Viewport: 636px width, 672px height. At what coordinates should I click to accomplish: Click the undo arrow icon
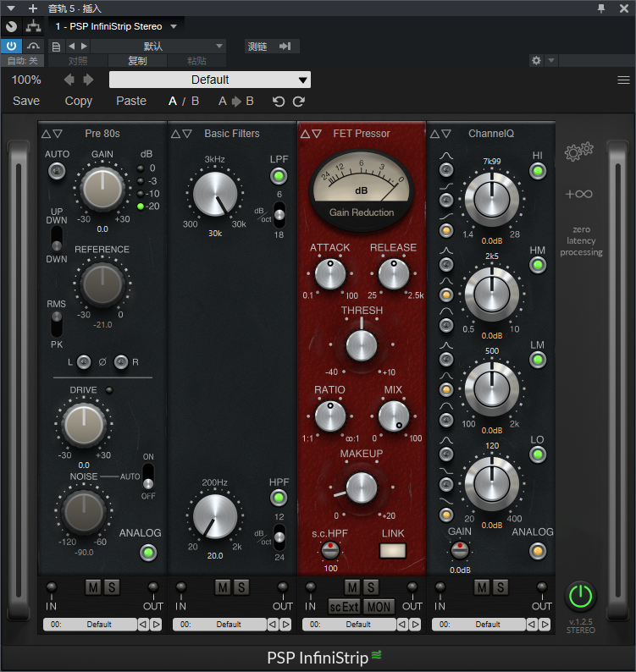(x=279, y=102)
